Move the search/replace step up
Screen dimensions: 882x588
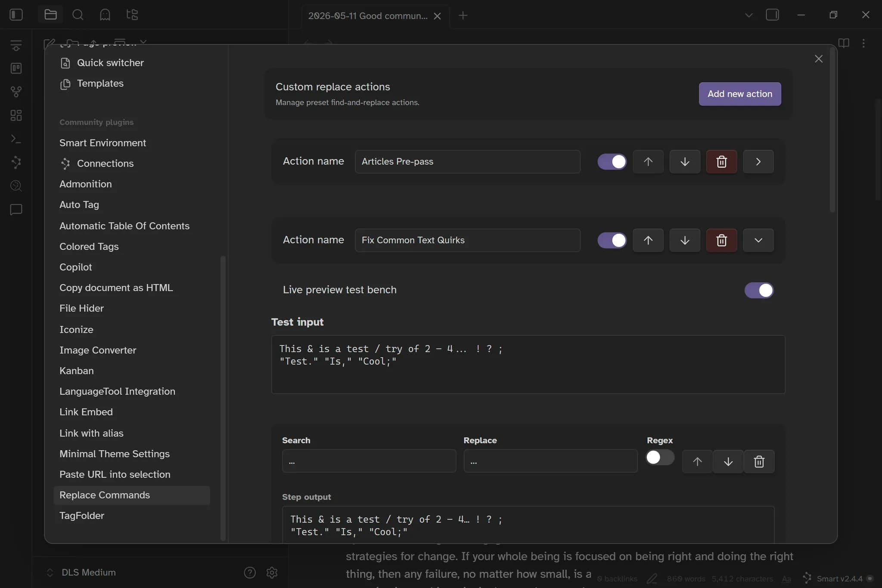pos(697,461)
